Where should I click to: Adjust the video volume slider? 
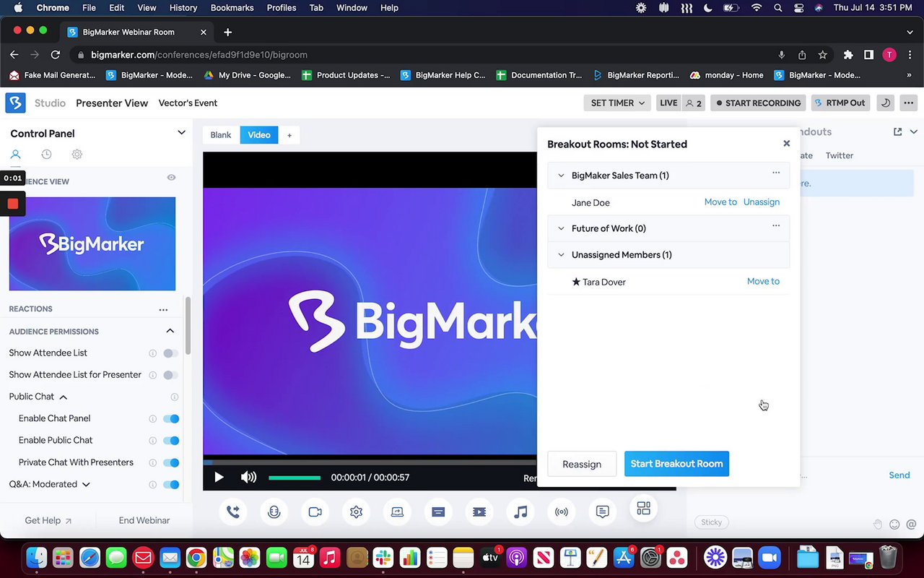[x=295, y=478]
